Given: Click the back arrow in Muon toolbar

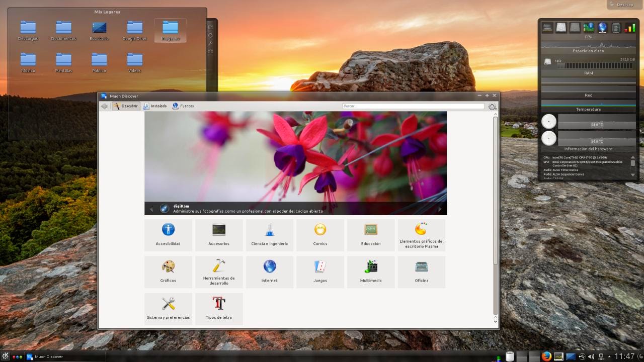Looking at the screenshot, I should pyautogui.click(x=105, y=106).
